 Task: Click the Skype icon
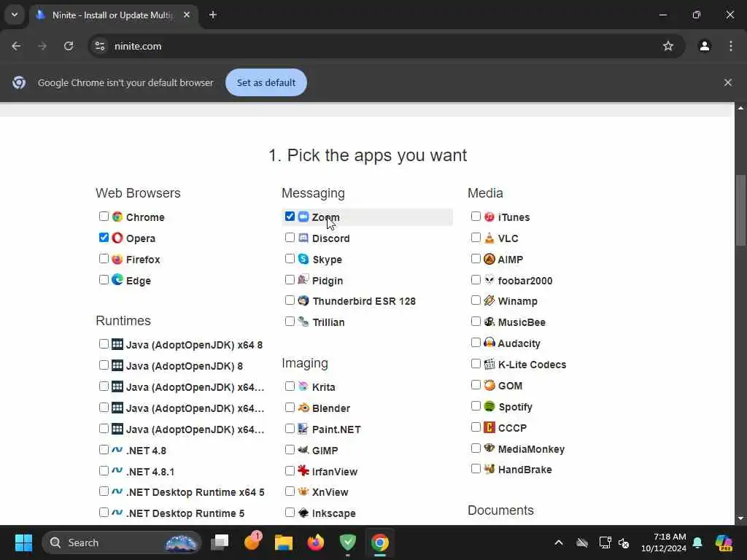click(x=303, y=259)
